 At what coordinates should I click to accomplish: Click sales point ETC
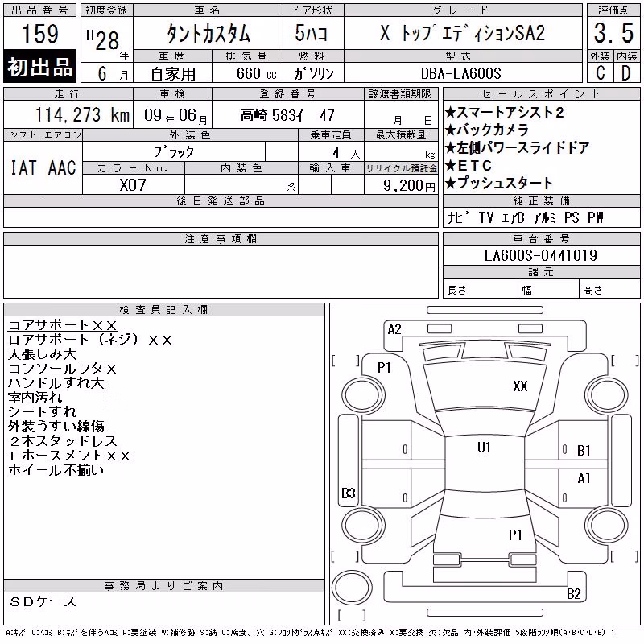point(469,165)
